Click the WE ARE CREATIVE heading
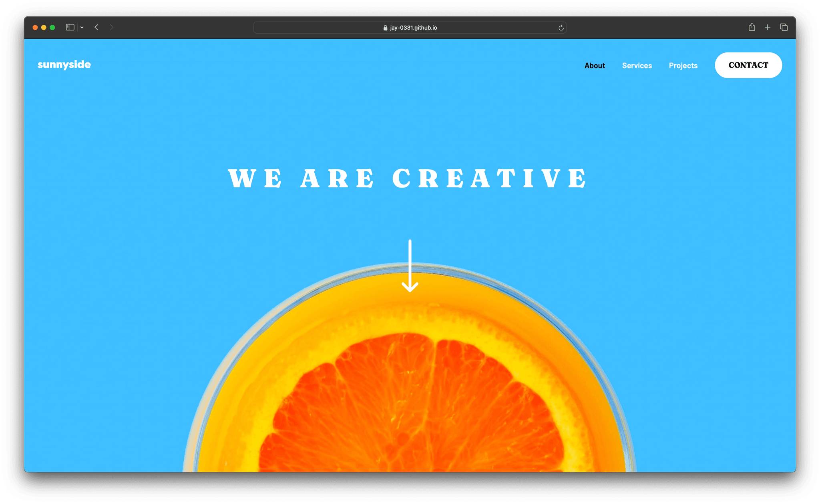The height and width of the screenshot is (504, 820). point(408,179)
